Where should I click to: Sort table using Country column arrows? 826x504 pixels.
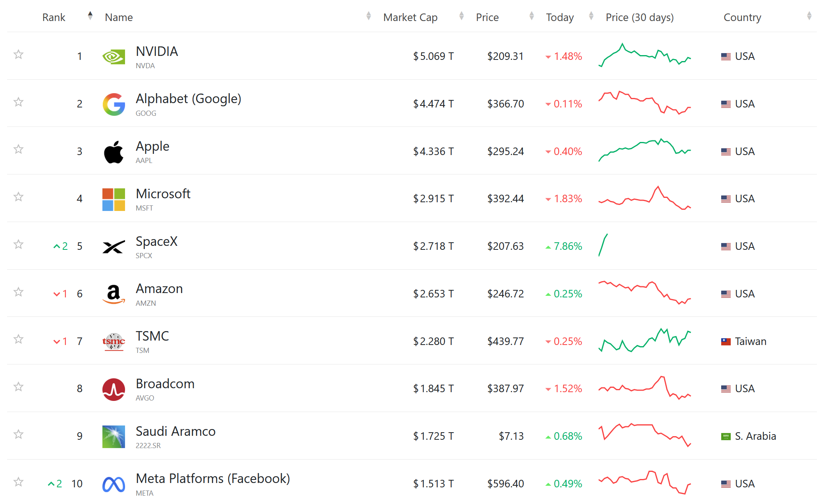(x=809, y=16)
